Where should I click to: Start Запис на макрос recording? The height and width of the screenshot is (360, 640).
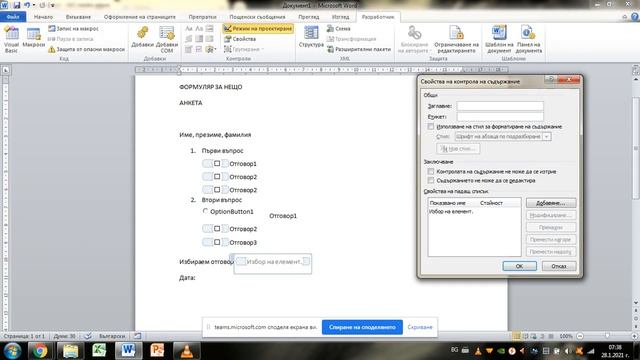point(73,29)
